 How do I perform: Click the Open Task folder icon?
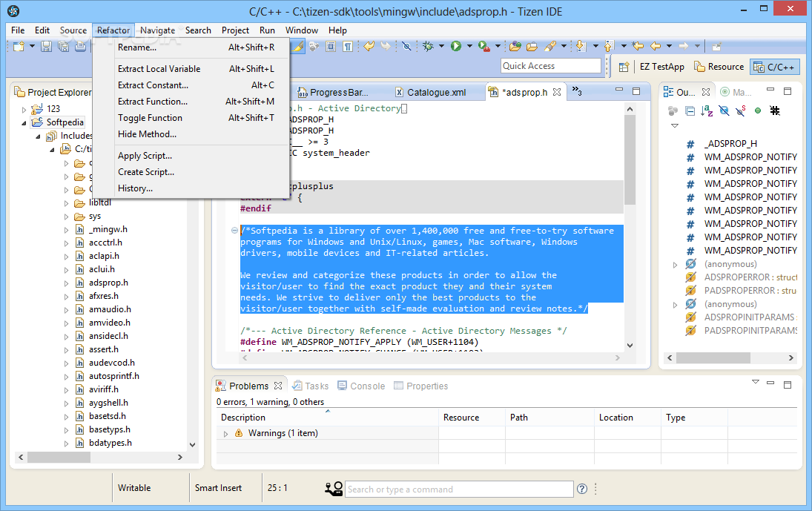click(x=532, y=47)
